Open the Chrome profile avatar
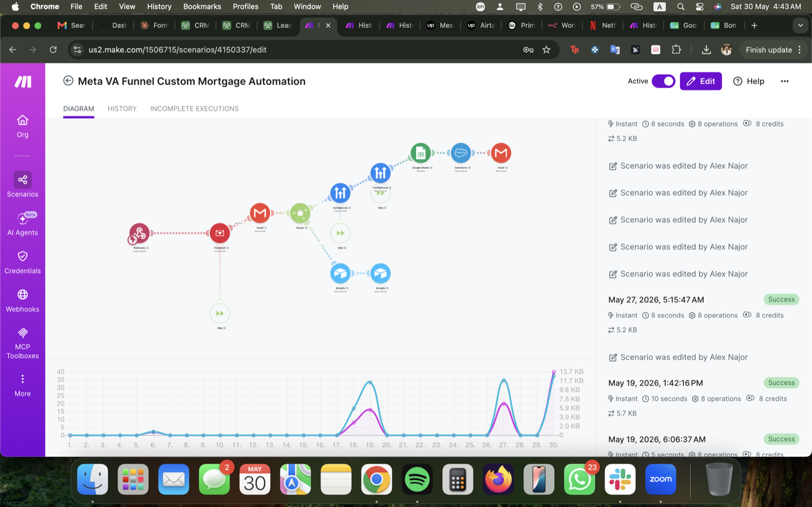The image size is (812, 507). 726,50
